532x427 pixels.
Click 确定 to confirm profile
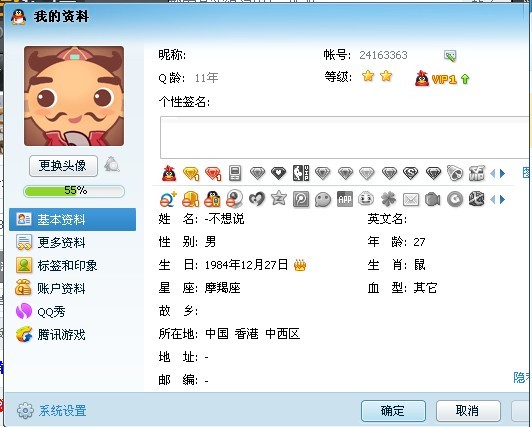[x=393, y=411]
